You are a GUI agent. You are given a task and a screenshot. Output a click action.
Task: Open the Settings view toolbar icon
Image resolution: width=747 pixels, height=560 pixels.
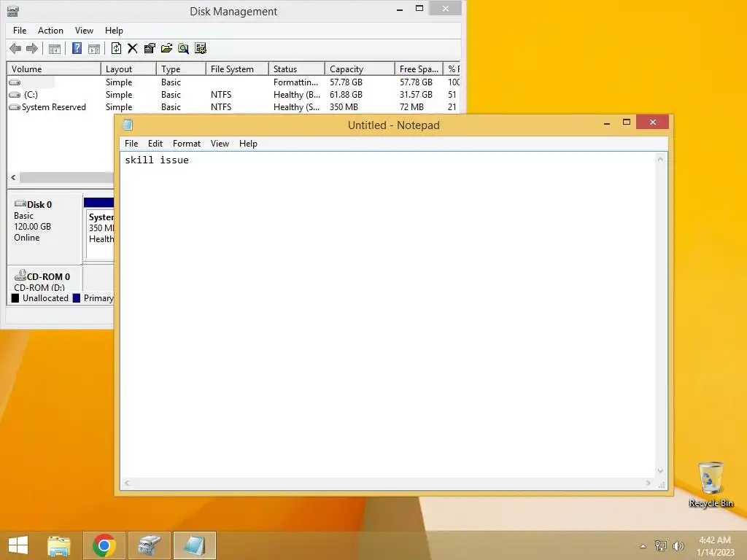[x=201, y=48]
